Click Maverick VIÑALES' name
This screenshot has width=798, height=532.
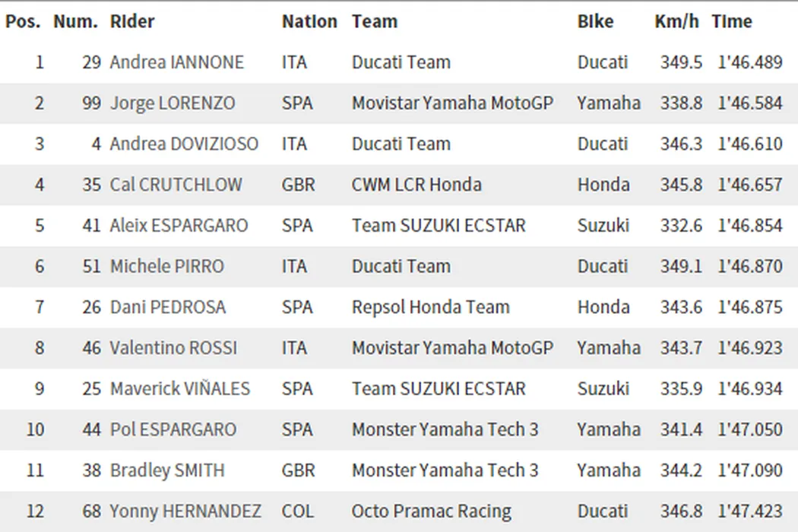pyautogui.click(x=180, y=389)
